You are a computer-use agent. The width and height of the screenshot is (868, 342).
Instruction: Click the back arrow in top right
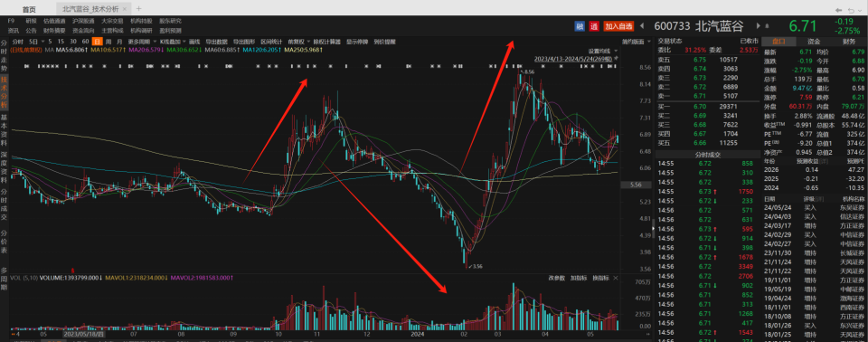(x=839, y=11)
